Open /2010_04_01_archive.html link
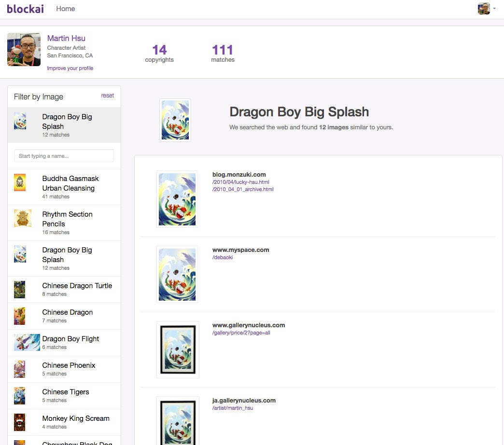The width and height of the screenshot is (504, 445). click(243, 189)
